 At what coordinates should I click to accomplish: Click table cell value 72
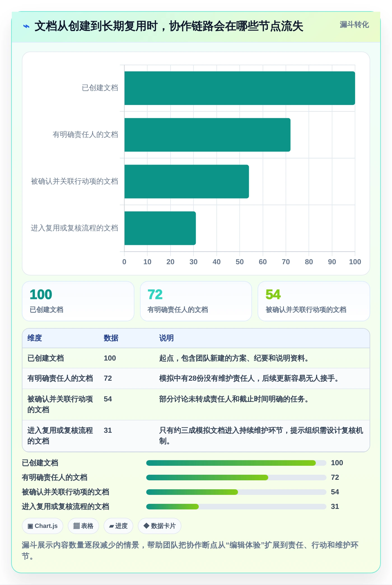tap(108, 378)
